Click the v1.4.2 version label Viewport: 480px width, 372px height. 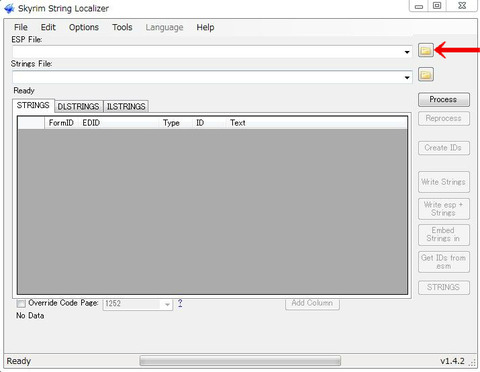coord(452,361)
